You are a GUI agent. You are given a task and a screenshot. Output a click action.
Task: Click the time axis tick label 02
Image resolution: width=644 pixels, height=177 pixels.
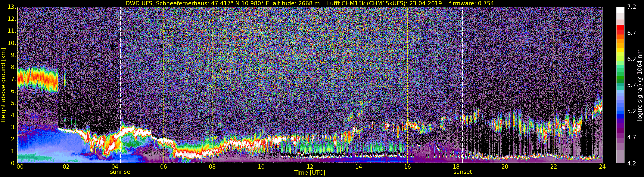coord(66,167)
